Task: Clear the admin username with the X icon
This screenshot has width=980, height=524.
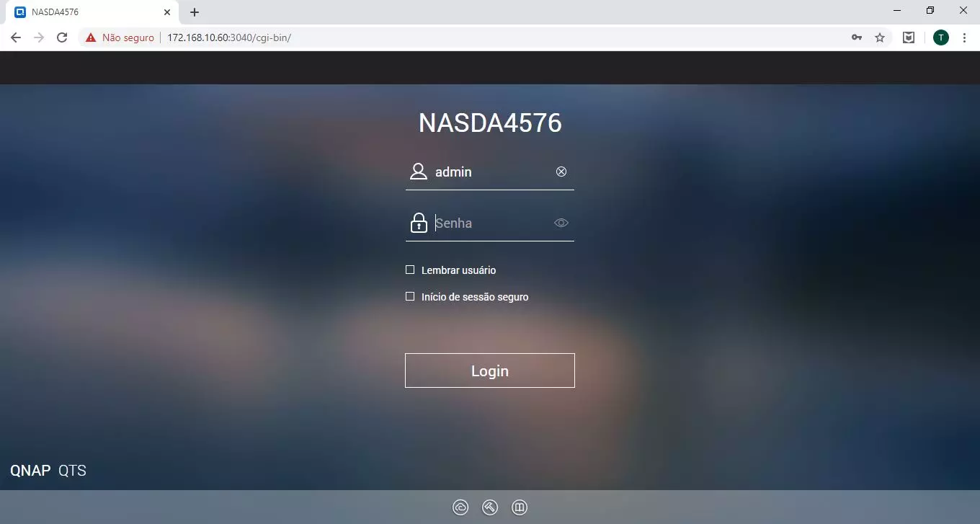Action: click(561, 172)
